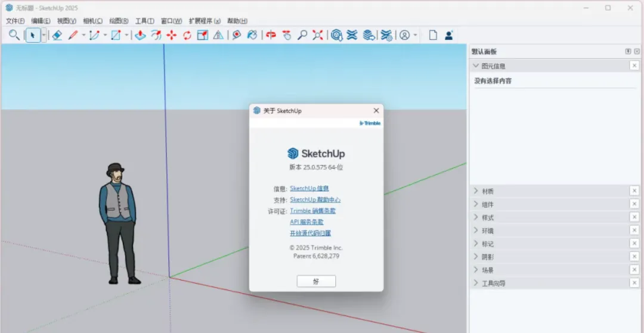Click the layers export toolbar icon
Viewport: 644px width, 333px height.
pyautogui.click(x=369, y=35)
